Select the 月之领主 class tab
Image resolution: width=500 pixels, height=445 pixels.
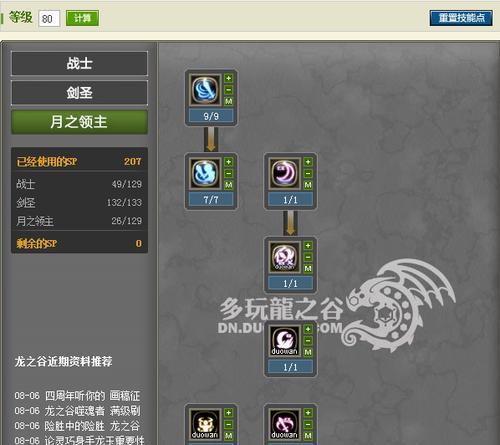click(79, 122)
